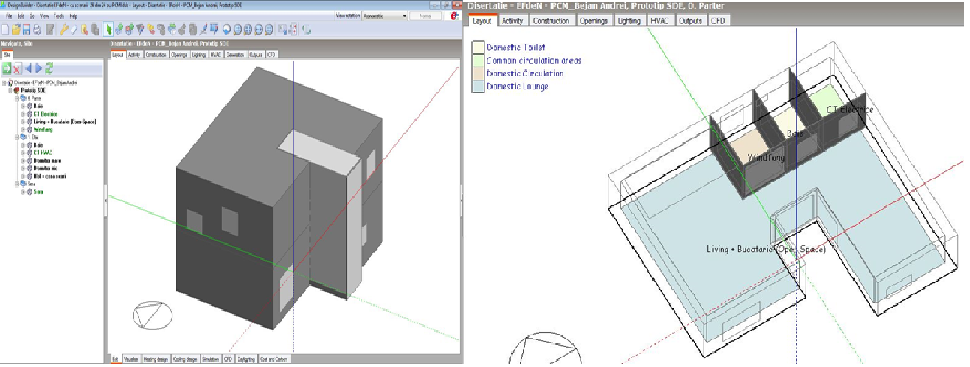Screen dimensions: 970x367
Task: Select green Sera zone in tree
Action: 38,192
